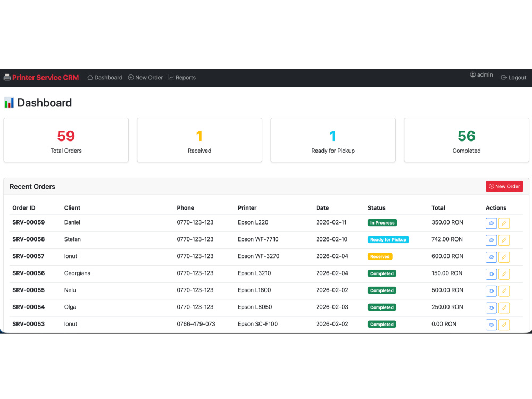Click client name Georgiana
Image resolution: width=532 pixels, height=399 pixels.
point(77,273)
